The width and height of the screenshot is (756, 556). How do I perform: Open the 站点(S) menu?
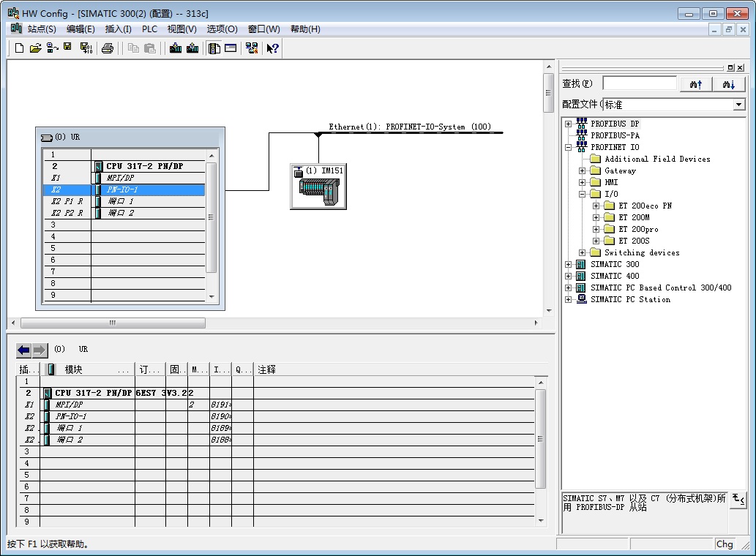click(42, 29)
